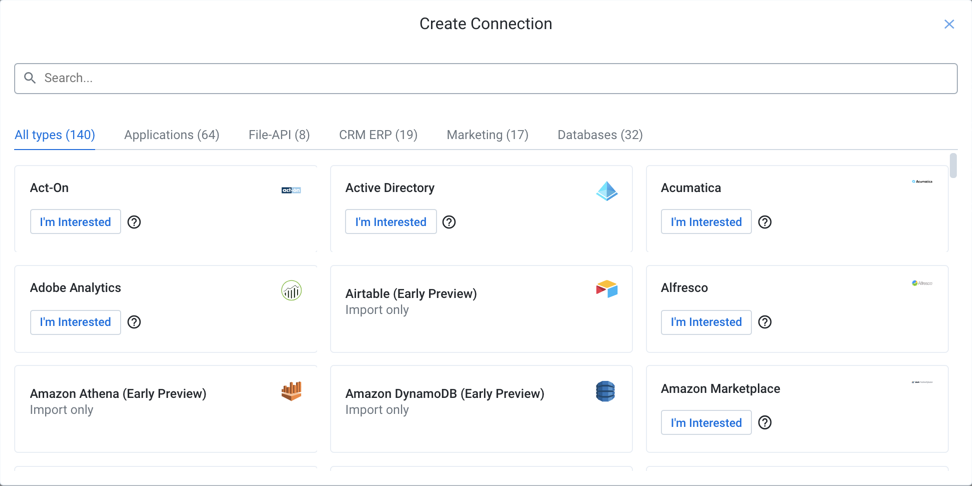Screen dimensions: 972x486
Task: Click I'm Interested for Active Directory
Action: (x=391, y=222)
